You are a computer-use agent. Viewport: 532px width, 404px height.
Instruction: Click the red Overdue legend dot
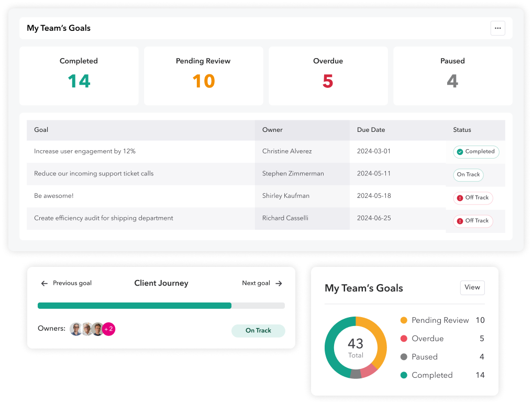click(404, 339)
